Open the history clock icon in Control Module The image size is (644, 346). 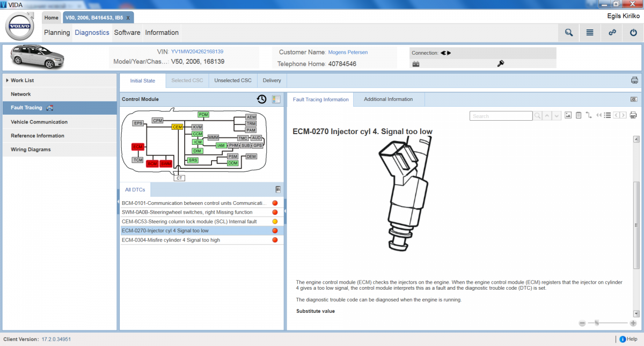[261, 99]
